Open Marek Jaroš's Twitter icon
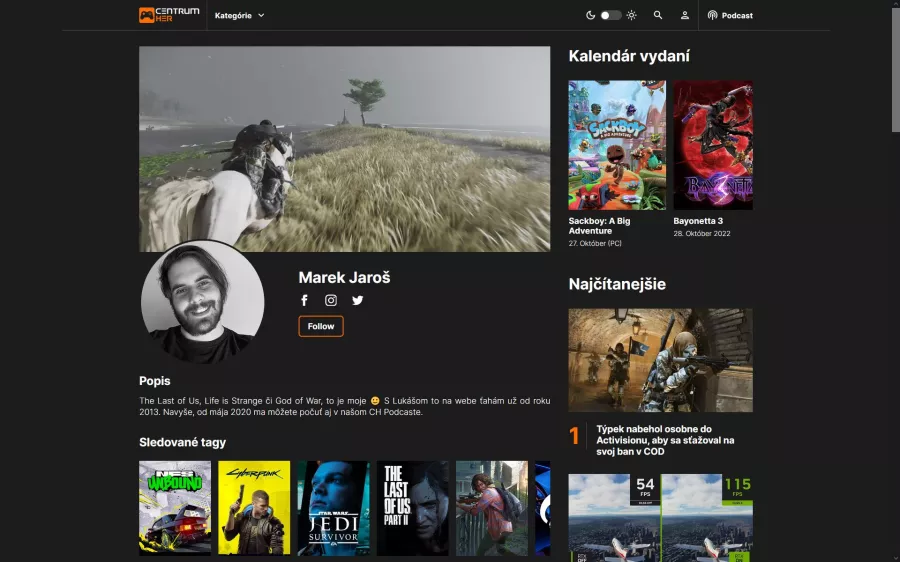This screenshot has width=900, height=562. pos(358,300)
